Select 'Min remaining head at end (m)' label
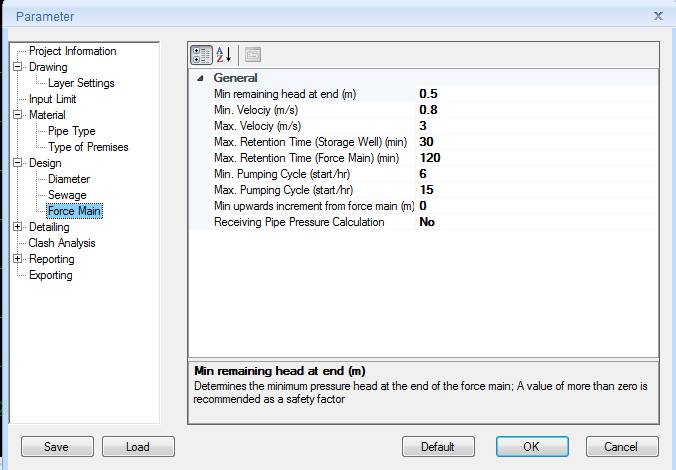Image resolution: width=676 pixels, height=470 pixels. [x=285, y=94]
